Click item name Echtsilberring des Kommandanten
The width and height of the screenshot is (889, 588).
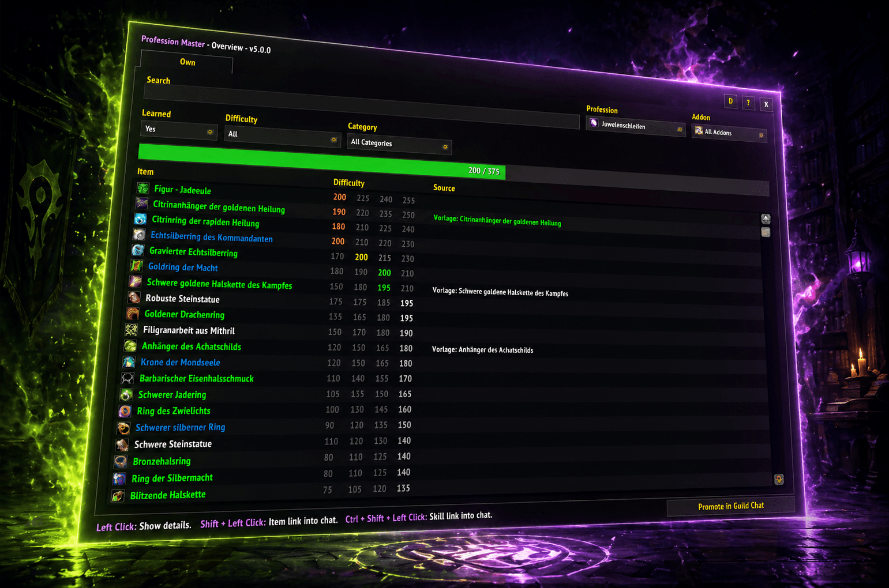[x=212, y=237]
